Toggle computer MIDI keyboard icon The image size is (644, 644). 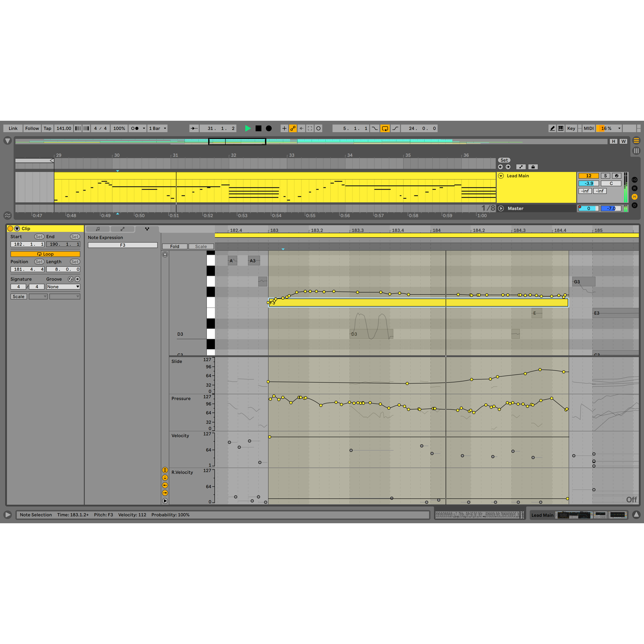click(561, 128)
